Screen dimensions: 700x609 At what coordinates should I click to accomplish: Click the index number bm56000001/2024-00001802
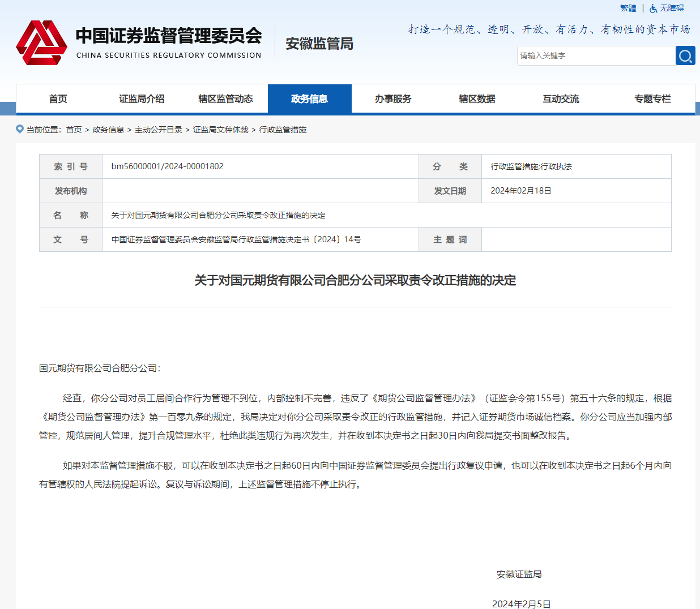[168, 166]
